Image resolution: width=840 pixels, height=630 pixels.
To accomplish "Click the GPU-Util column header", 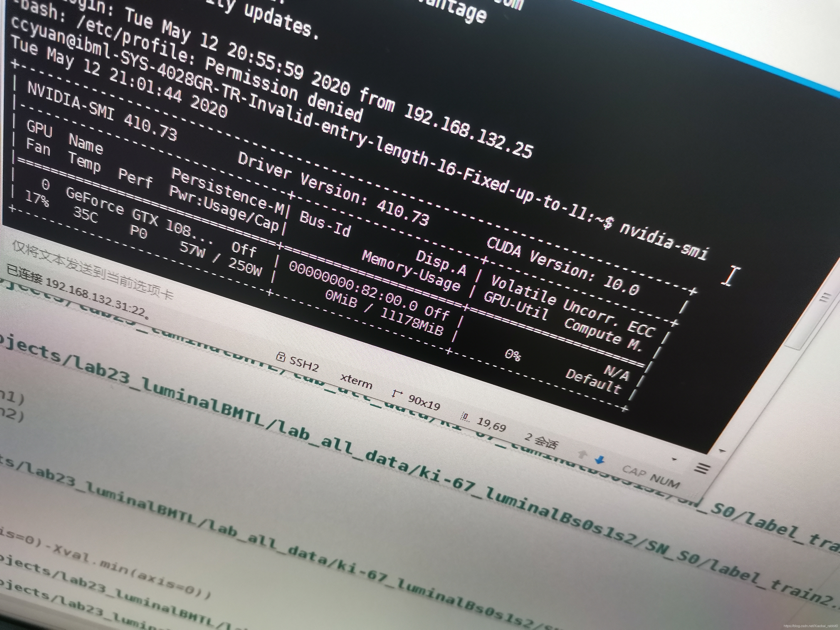I will 516,306.
